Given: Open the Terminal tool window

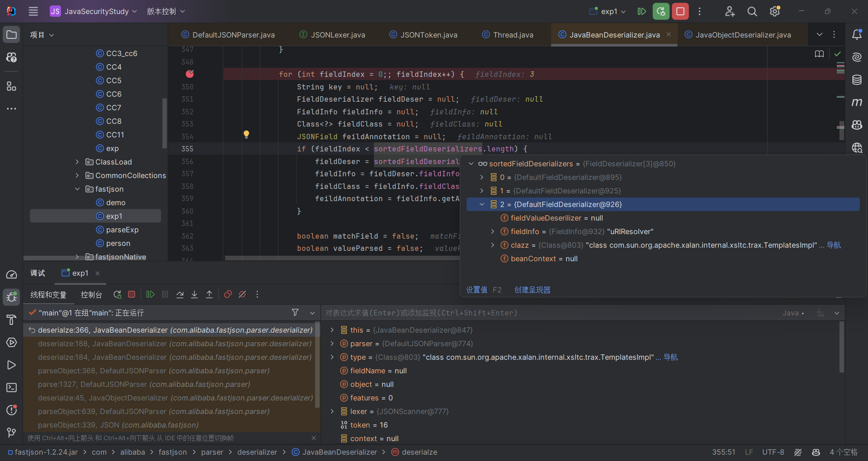Looking at the screenshot, I should pyautogui.click(x=12, y=388).
